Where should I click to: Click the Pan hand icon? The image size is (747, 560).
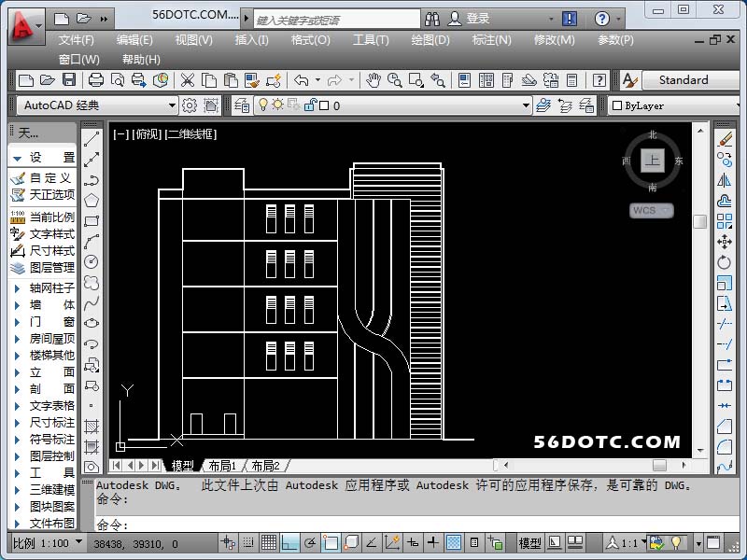(x=373, y=80)
